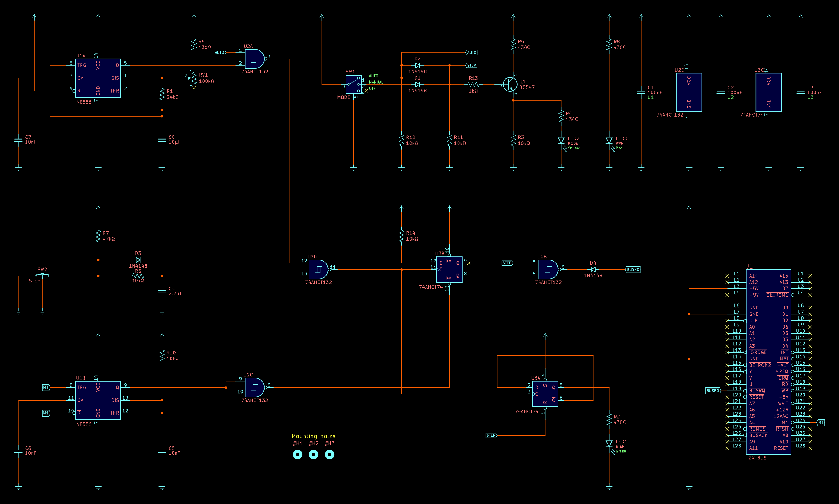Select the Mounting holes text
Image resolution: width=839 pixels, height=504 pixels.
click(313, 436)
